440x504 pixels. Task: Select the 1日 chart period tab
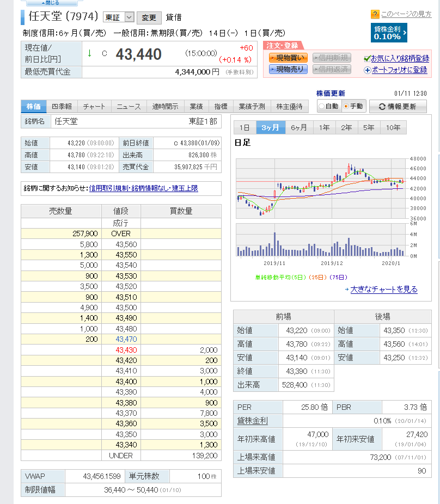click(245, 127)
